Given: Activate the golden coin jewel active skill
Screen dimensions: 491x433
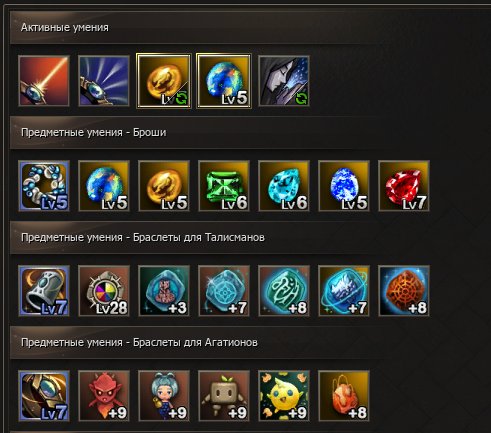Looking at the screenshot, I should (164, 81).
